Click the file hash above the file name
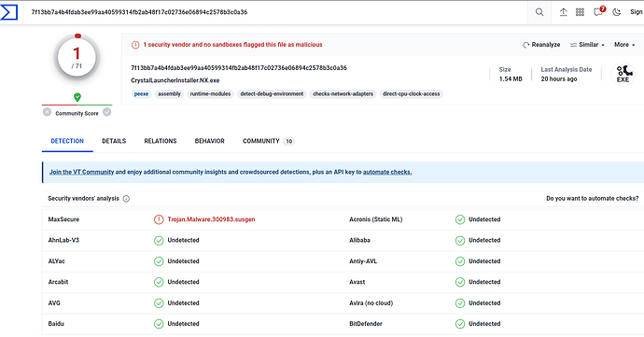The height and width of the screenshot is (337, 644). 239,68
